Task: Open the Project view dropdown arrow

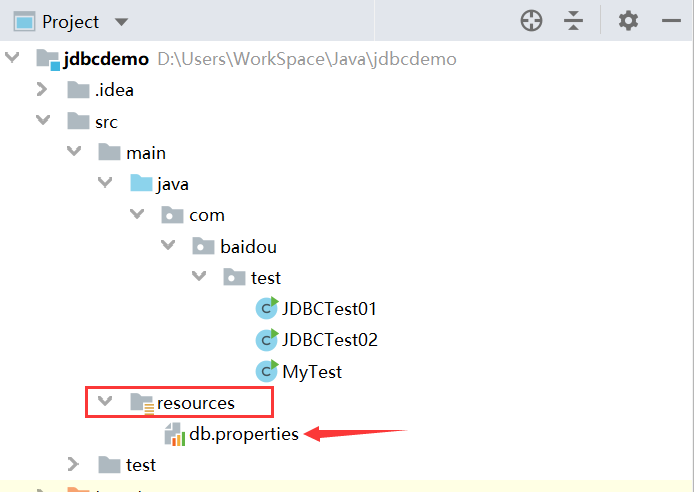Action: coord(121,22)
